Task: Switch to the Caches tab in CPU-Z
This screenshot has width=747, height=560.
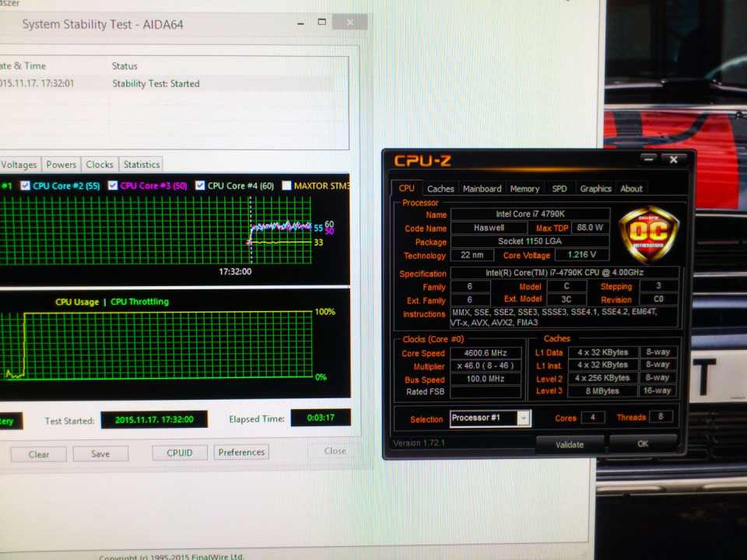Action: (440, 189)
